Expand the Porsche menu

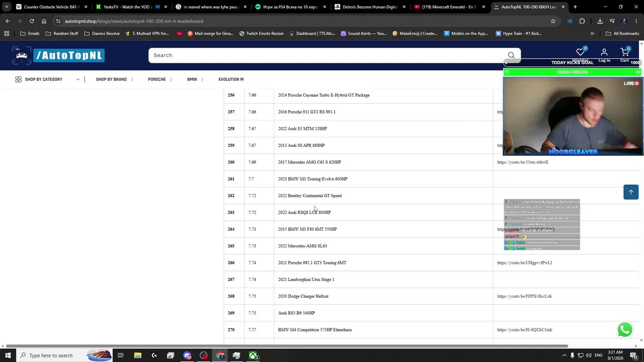160,79
